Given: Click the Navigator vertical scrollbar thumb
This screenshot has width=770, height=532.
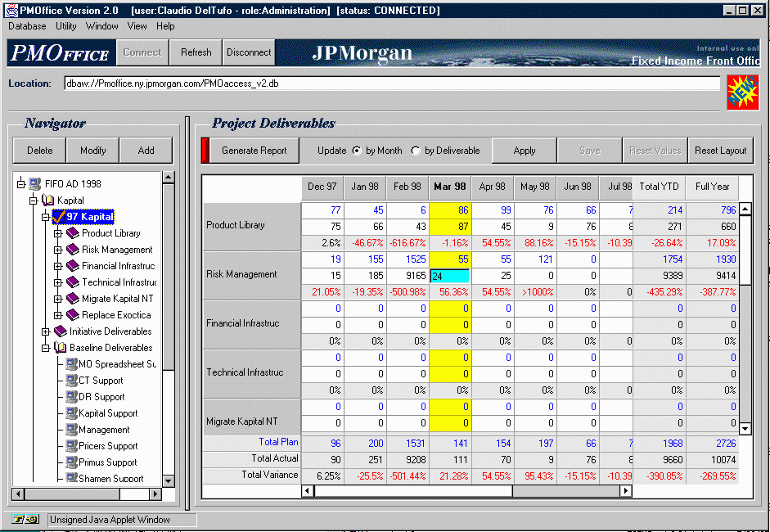Looking at the screenshot, I should (168, 277).
